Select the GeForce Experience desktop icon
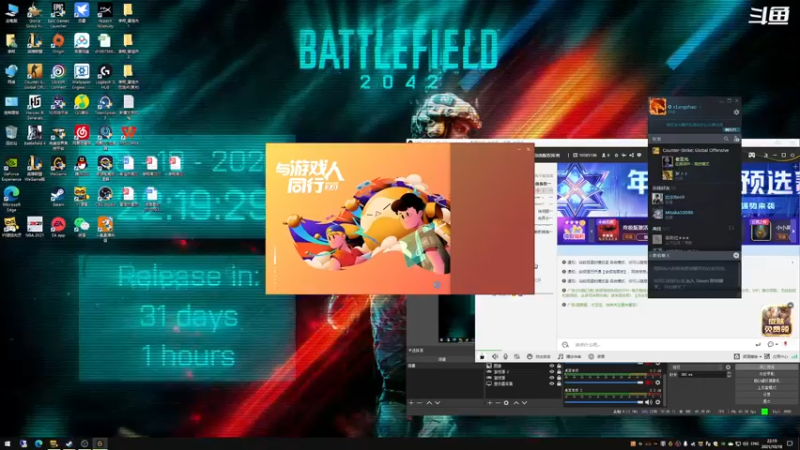 11,169
